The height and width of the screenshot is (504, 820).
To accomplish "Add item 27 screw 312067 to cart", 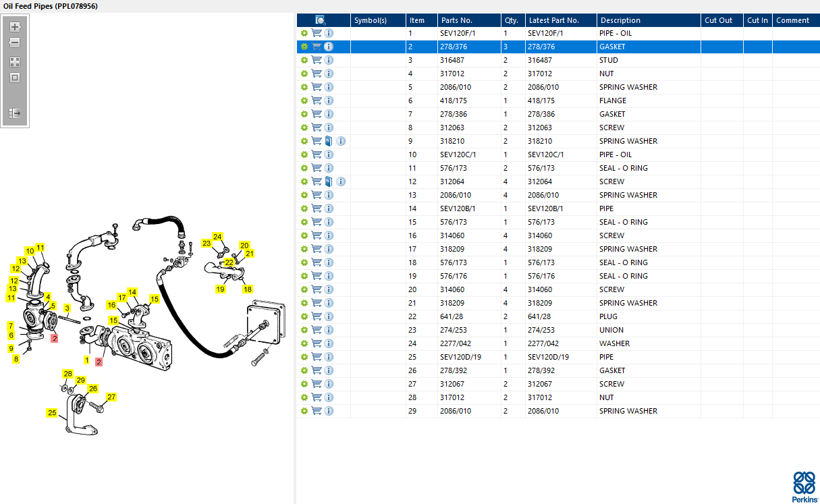I will 317,384.
